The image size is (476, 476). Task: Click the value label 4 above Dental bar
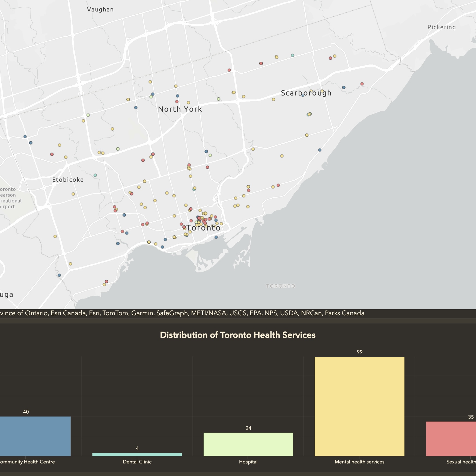pyautogui.click(x=137, y=448)
